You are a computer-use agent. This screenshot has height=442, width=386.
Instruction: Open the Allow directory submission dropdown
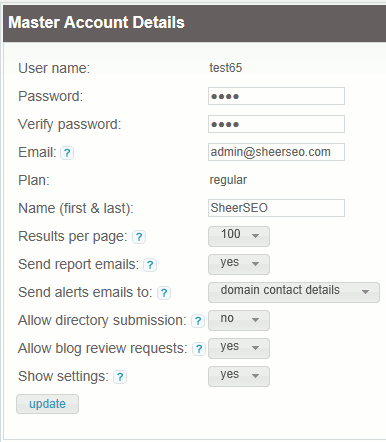click(x=239, y=320)
